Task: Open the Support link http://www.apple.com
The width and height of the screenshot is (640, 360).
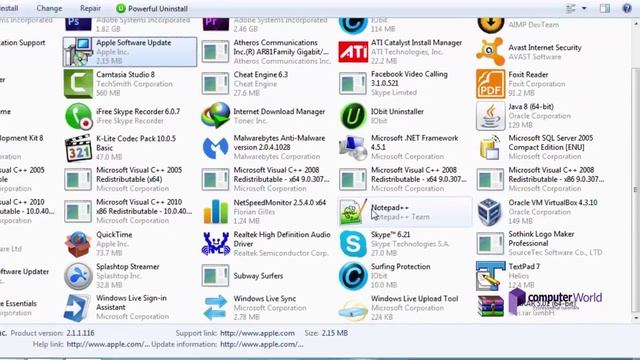Action: click(257, 333)
